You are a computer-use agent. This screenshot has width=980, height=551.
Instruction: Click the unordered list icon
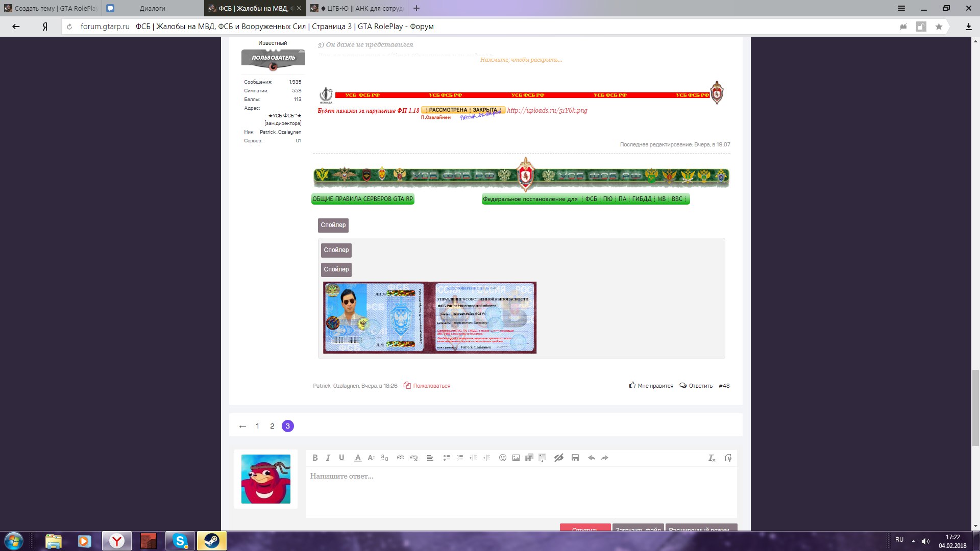[447, 458]
